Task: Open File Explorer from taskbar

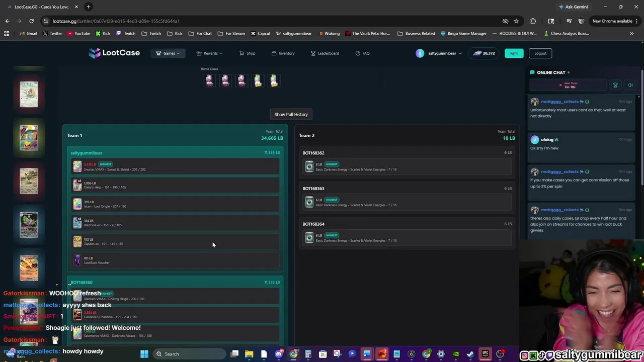Action: (x=249, y=354)
